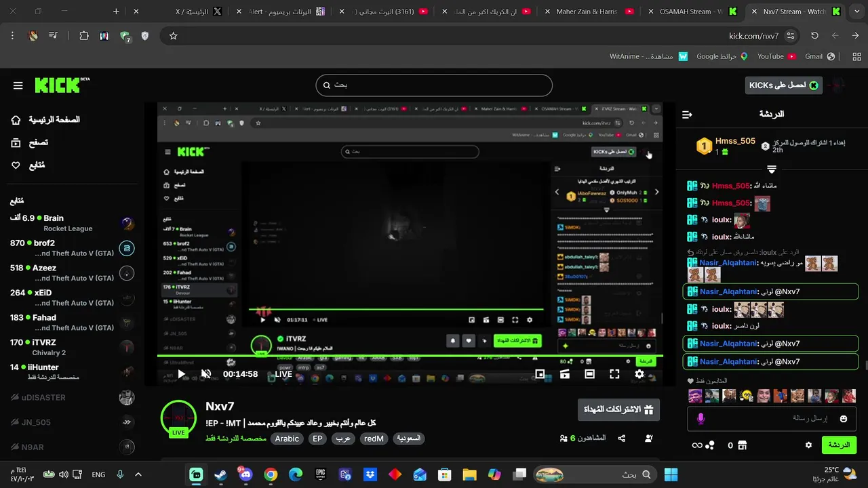Open chat settings gear
This screenshot has width=868, height=488.
(808, 445)
